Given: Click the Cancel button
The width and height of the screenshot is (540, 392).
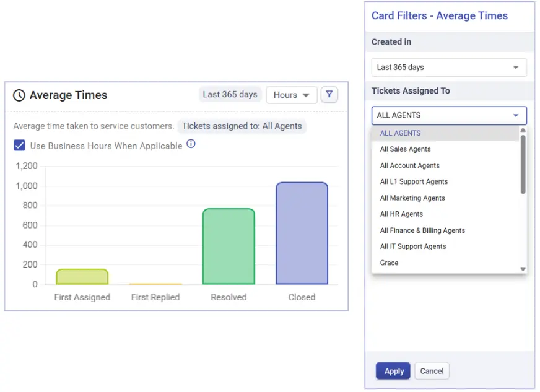Looking at the screenshot, I should click(x=432, y=371).
